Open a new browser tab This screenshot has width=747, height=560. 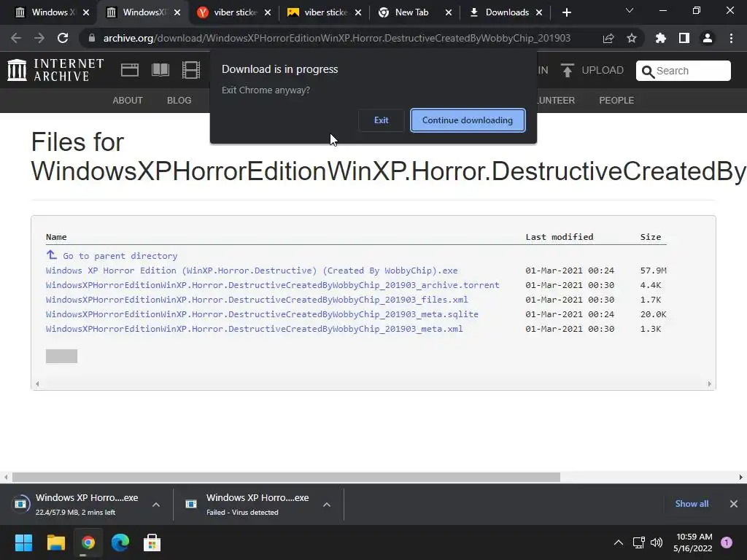[566, 12]
